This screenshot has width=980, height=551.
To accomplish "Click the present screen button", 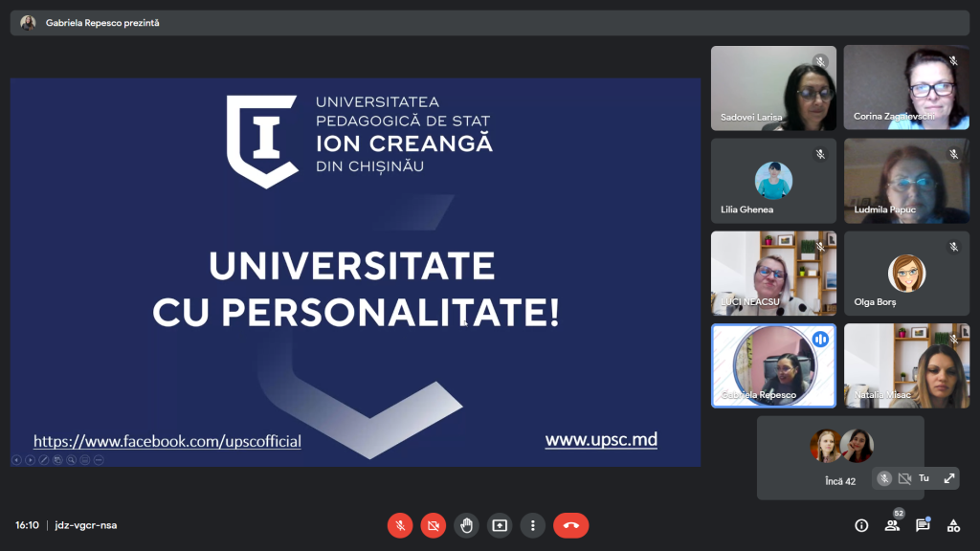I will pyautogui.click(x=500, y=525).
